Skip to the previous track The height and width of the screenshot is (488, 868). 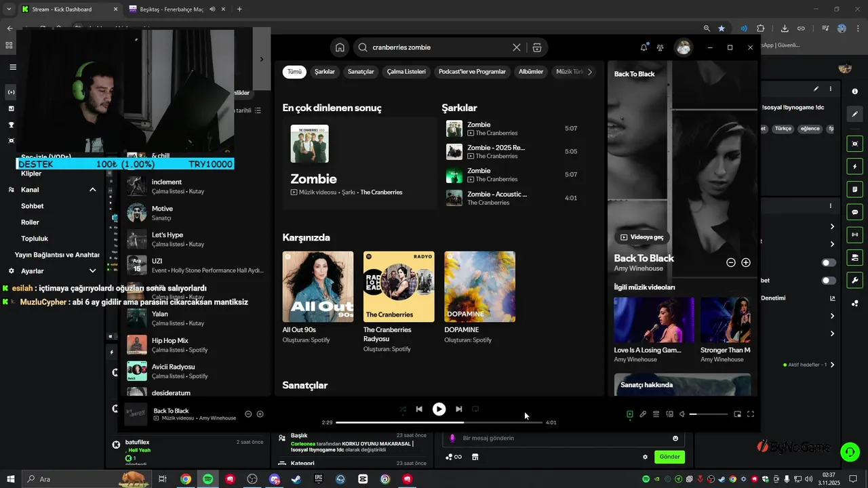pyautogui.click(x=419, y=409)
